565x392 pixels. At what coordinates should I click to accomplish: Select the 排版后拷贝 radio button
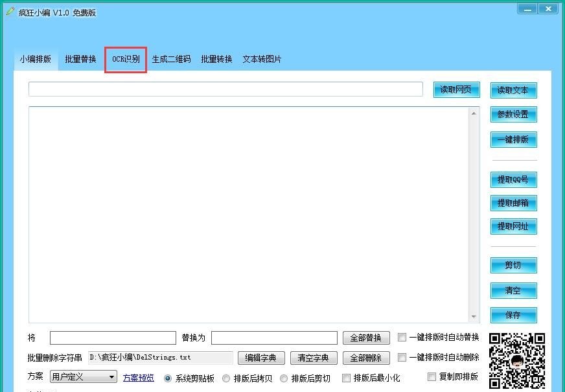click(x=227, y=378)
